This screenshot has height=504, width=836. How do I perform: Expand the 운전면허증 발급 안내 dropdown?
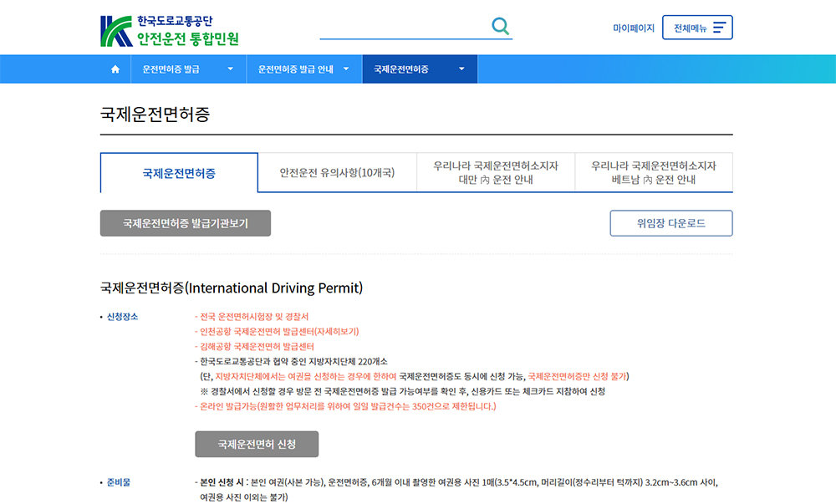pos(304,69)
